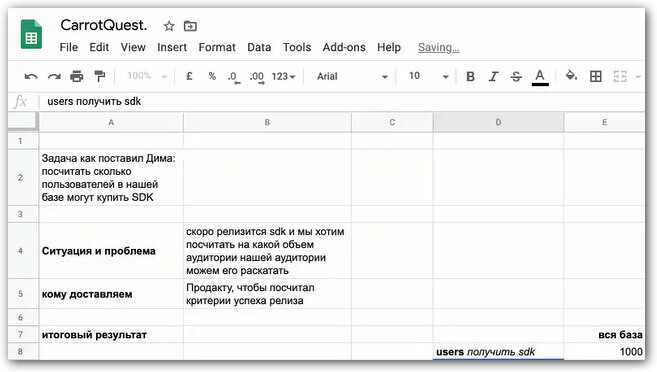Open the text color picker

540,77
